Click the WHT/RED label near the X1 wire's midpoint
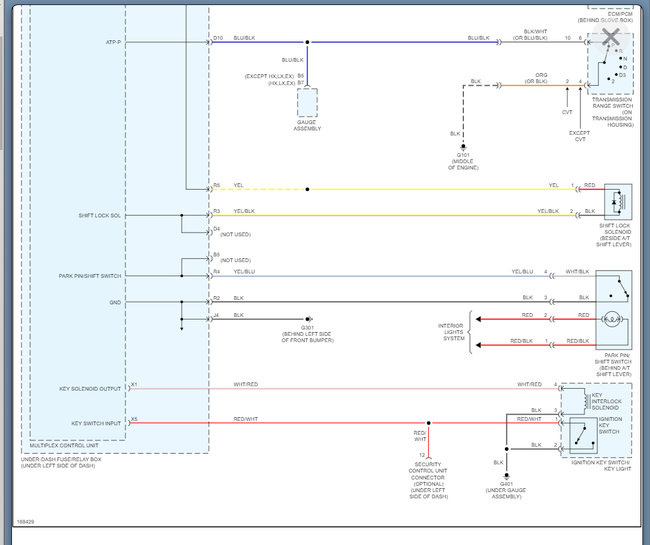Image resolution: width=650 pixels, height=545 pixels. coord(246,385)
